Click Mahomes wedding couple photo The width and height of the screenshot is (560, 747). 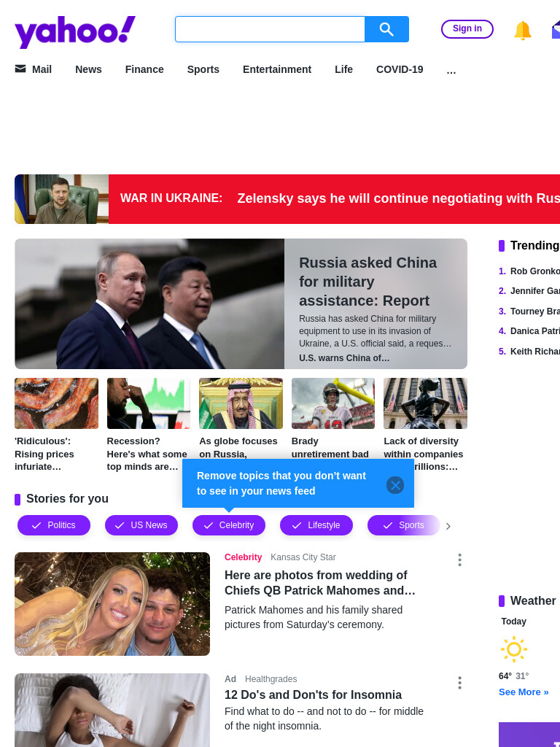click(x=112, y=604)
